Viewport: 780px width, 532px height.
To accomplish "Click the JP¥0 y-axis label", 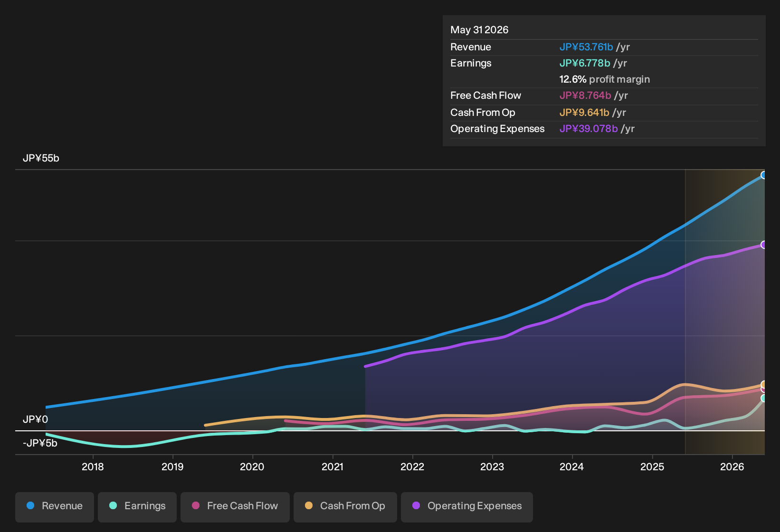I will pos(35,419).
